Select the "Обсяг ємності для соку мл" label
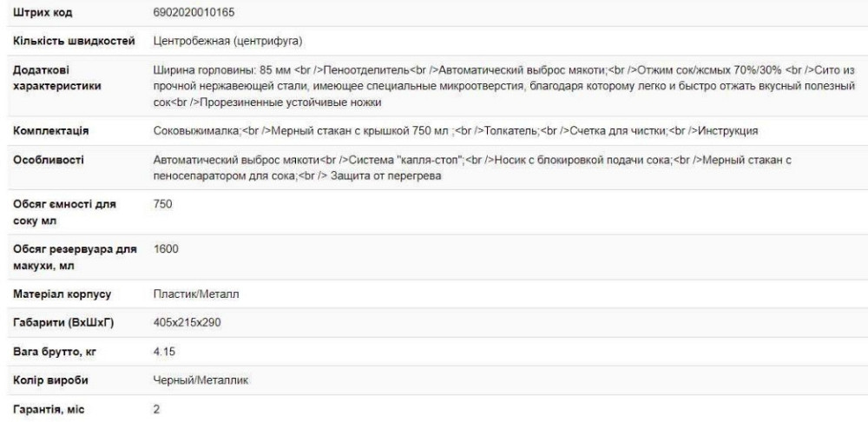 [x=65, y=211]
